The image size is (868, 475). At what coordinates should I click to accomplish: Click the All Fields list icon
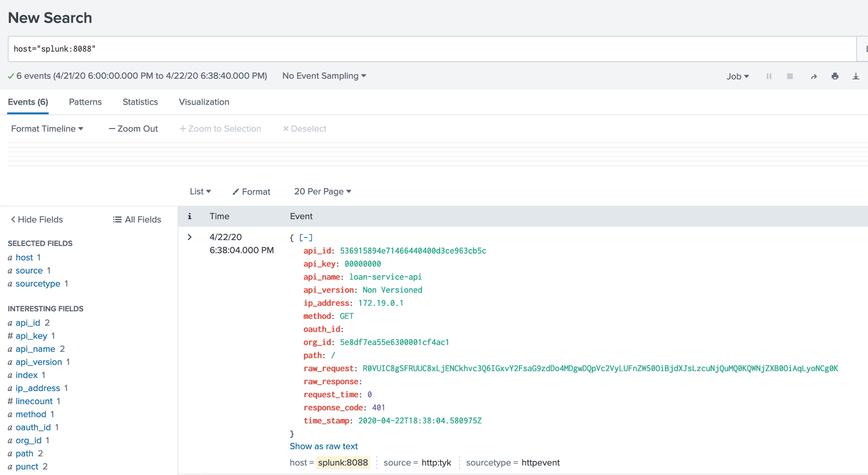(x=116, y=220)
